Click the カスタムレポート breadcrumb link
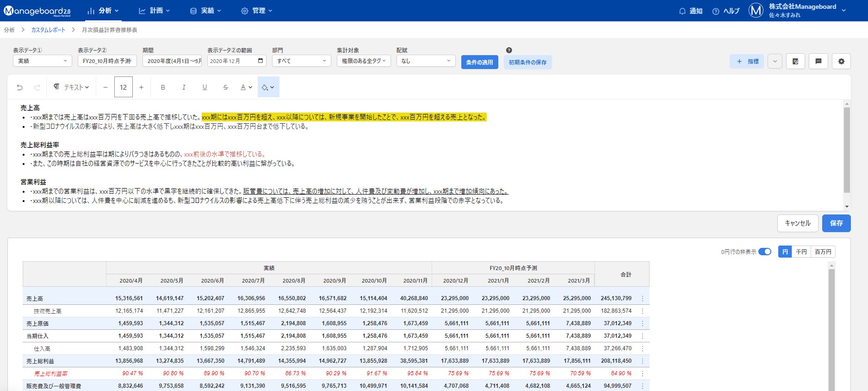 point(48,30)
